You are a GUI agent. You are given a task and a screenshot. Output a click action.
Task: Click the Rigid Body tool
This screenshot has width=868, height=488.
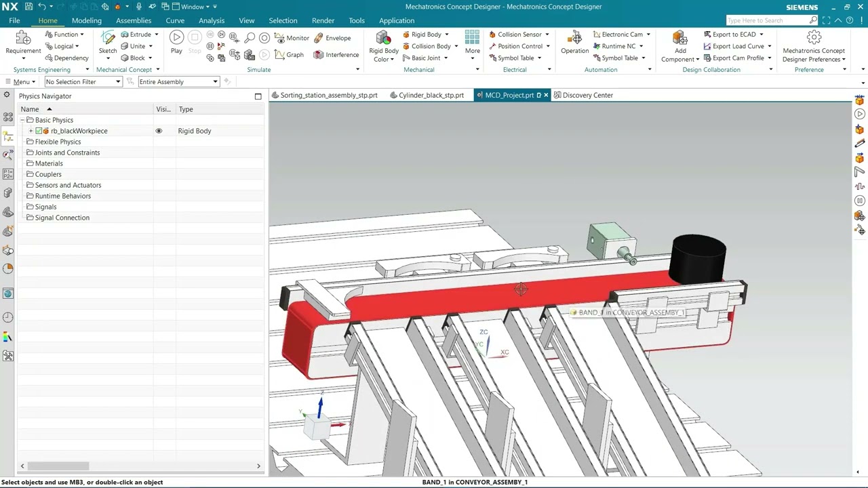[x=421, y=35]
